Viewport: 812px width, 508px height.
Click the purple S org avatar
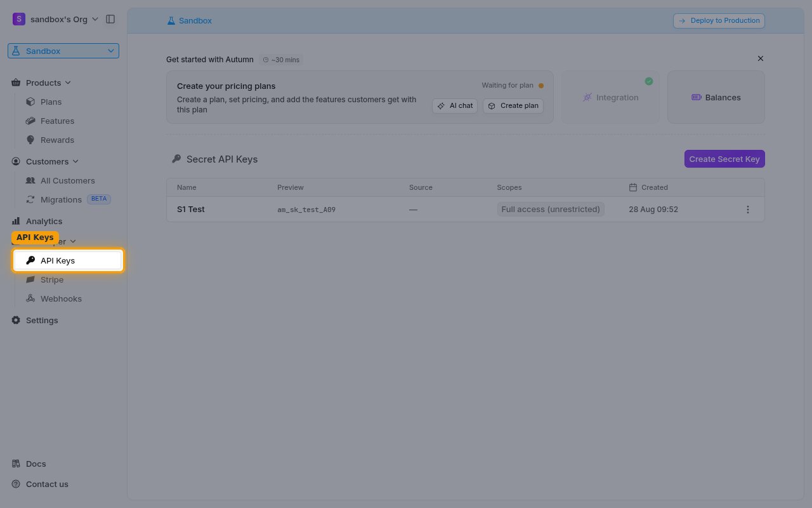coord(18,19)
